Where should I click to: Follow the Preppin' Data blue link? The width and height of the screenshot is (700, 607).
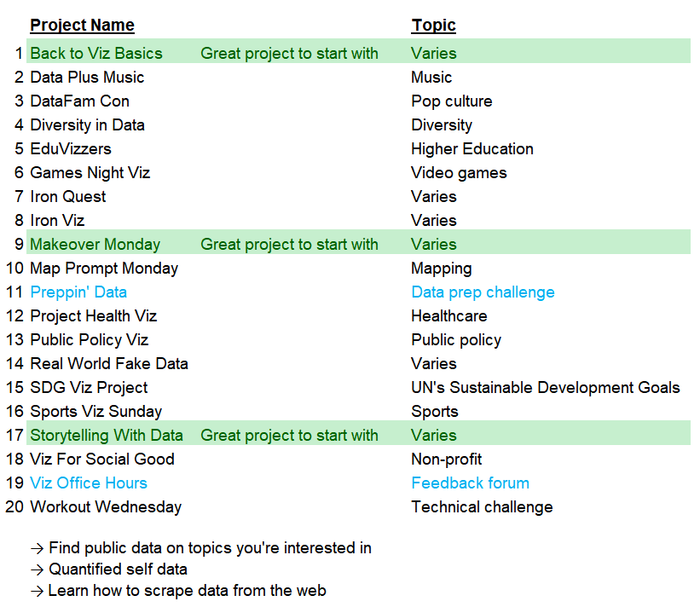point(78,292)
